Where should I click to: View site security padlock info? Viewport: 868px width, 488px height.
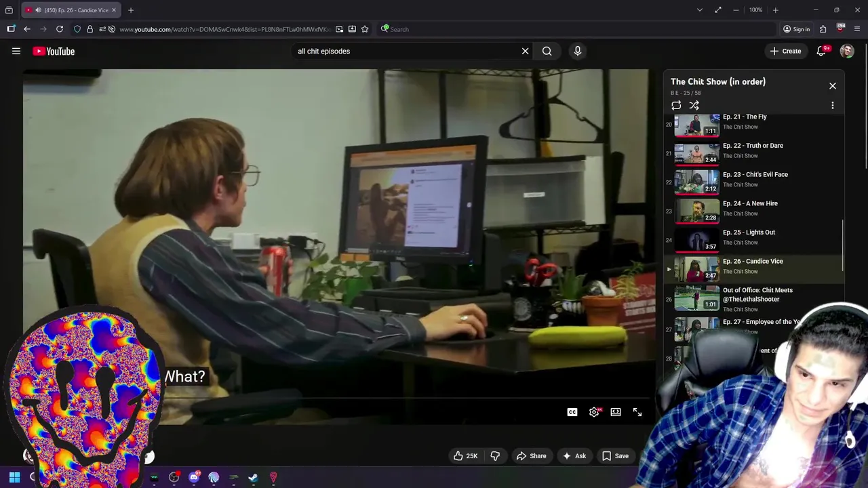tap(90, 29)
